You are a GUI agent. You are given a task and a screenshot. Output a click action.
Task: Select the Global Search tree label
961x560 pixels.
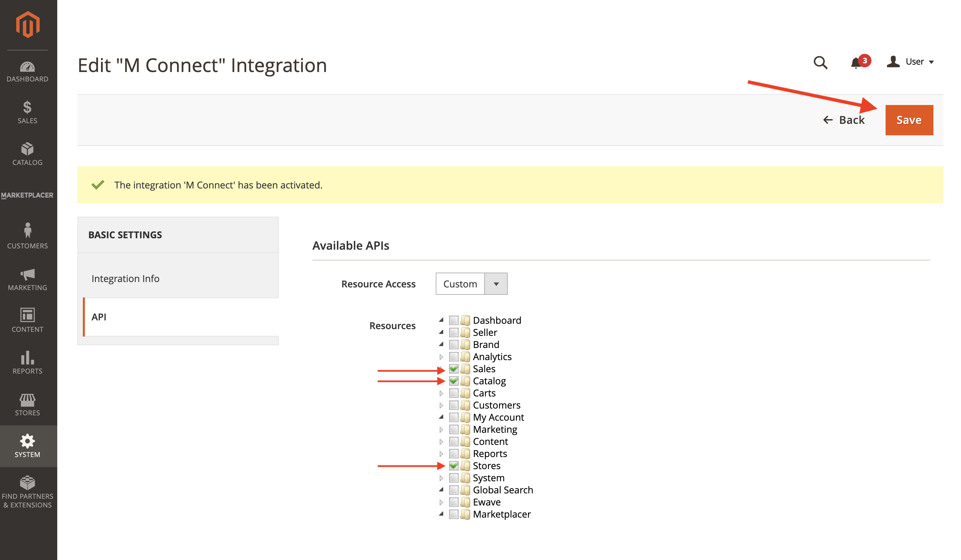[x=503, y=490]
